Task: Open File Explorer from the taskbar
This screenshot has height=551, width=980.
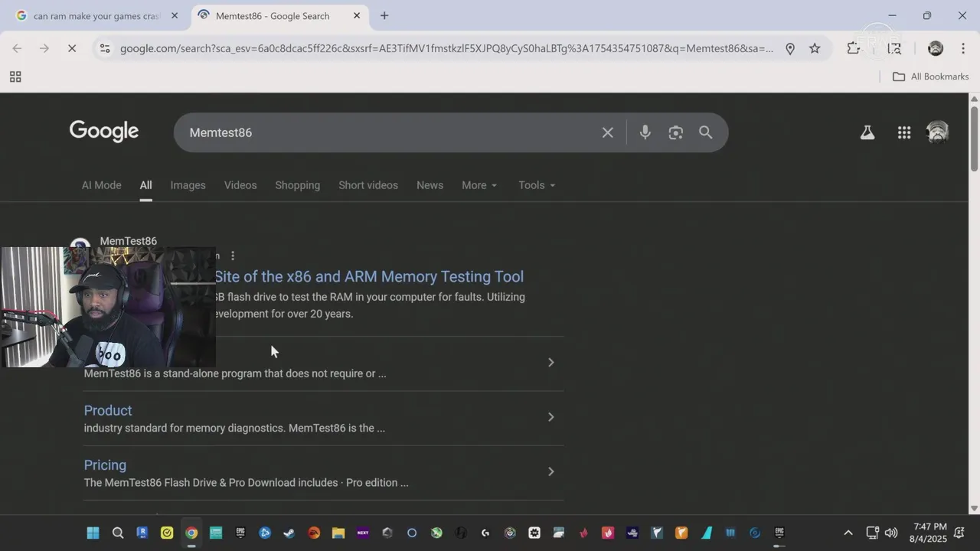Action: 338,533
